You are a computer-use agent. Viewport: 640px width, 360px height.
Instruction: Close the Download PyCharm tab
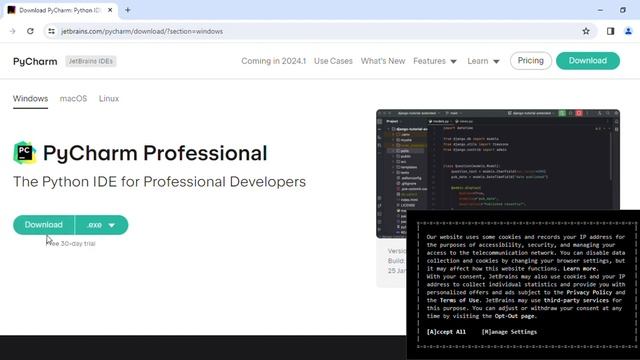[110, 10]
